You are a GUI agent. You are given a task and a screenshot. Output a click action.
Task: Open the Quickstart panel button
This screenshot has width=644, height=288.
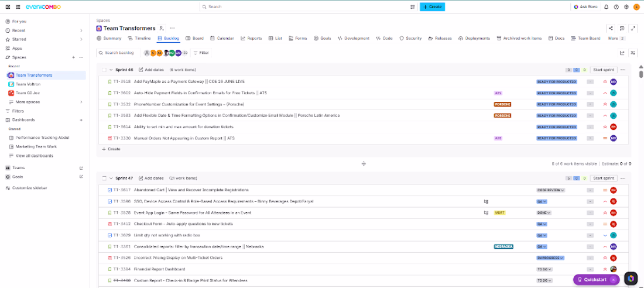pos(592,280)
